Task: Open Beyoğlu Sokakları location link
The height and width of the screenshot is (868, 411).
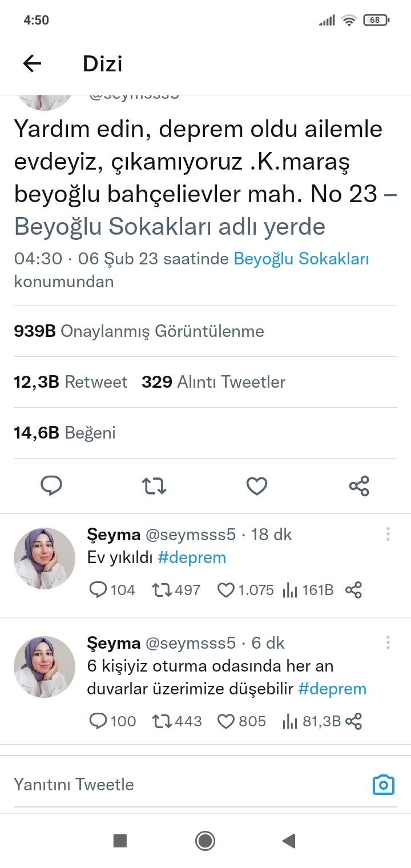Action: pyautogui.click(x=301, y=259)
